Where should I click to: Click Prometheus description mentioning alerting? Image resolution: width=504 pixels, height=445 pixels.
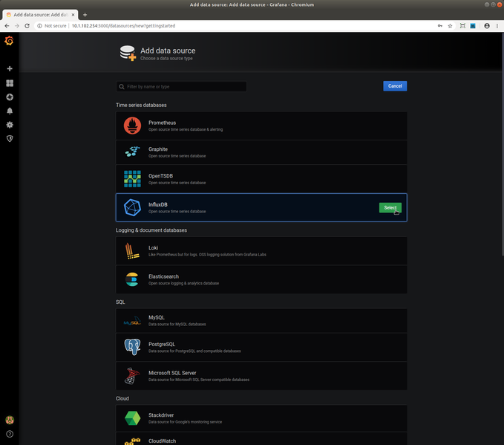coord(186,129)
